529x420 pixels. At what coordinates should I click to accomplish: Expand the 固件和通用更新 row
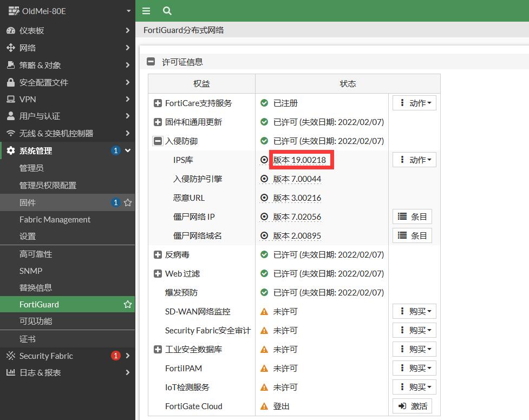[158, 122]
